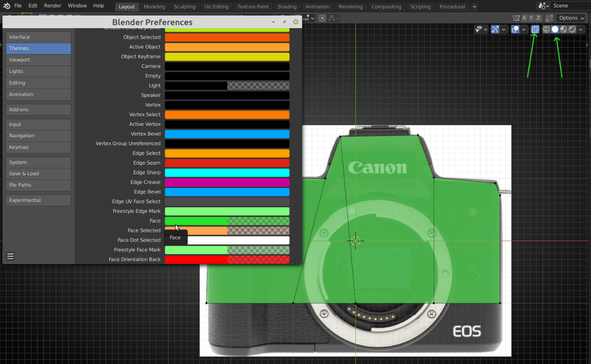Toggle X-ray display in viewport header
Image resolution: width=591 pixels, height=364 pixels.
(x=535, y=29)
